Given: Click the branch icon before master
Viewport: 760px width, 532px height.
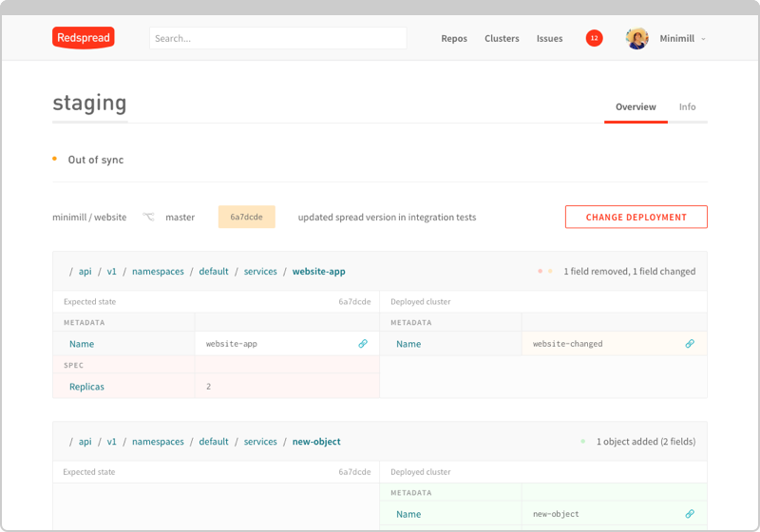Looking at the screenshot, I should click(147, 218).
